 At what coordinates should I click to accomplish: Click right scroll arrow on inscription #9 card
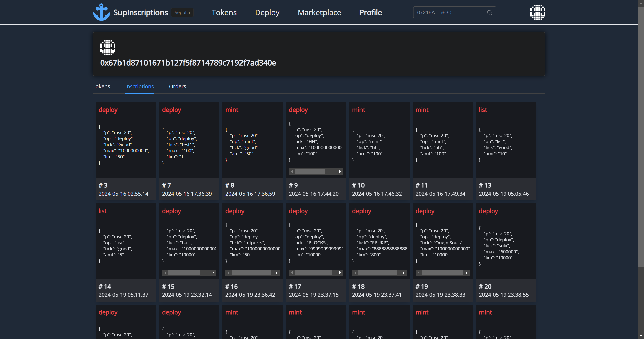pyautogui.click(x=340, y=172)
